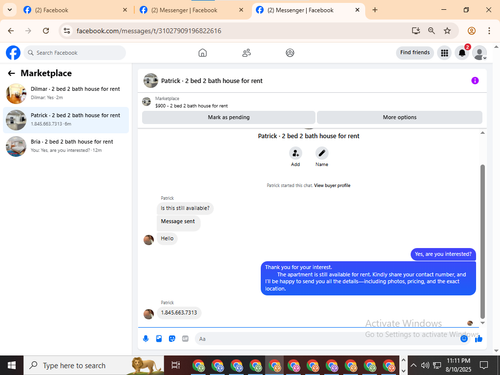Open Chrome profile avatar

[471, 31]
